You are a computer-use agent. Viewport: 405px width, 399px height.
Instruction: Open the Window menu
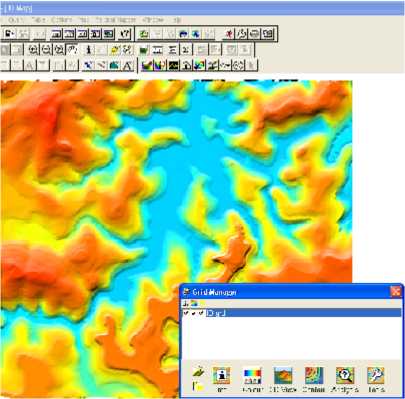pyautogui.click(x=152, y=20)
